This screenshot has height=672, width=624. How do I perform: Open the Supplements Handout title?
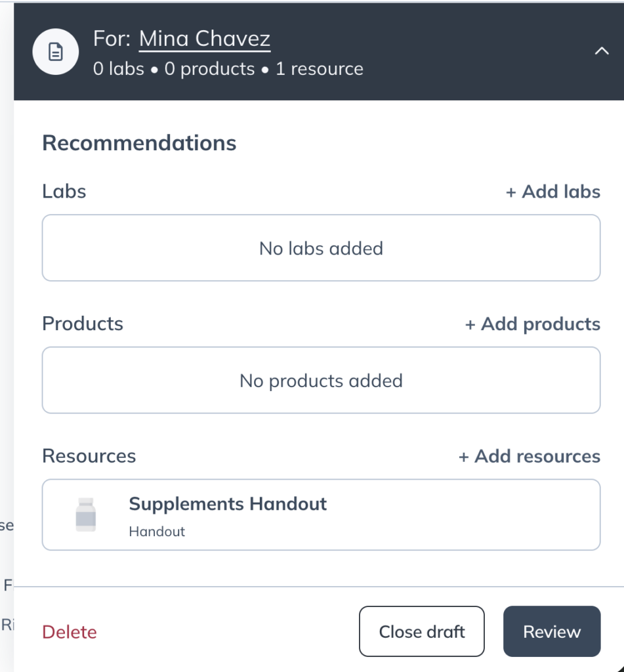click(x=228, y=504)
